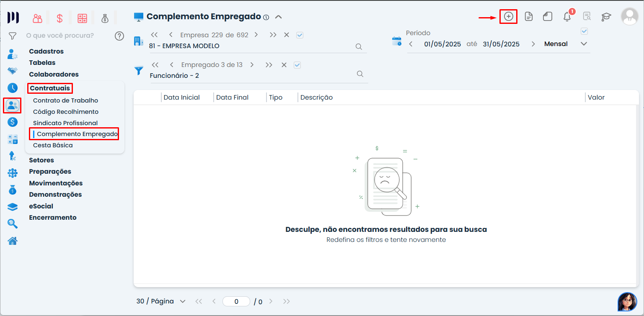Toggle the Empresa filter checkbox

[300, 35]
